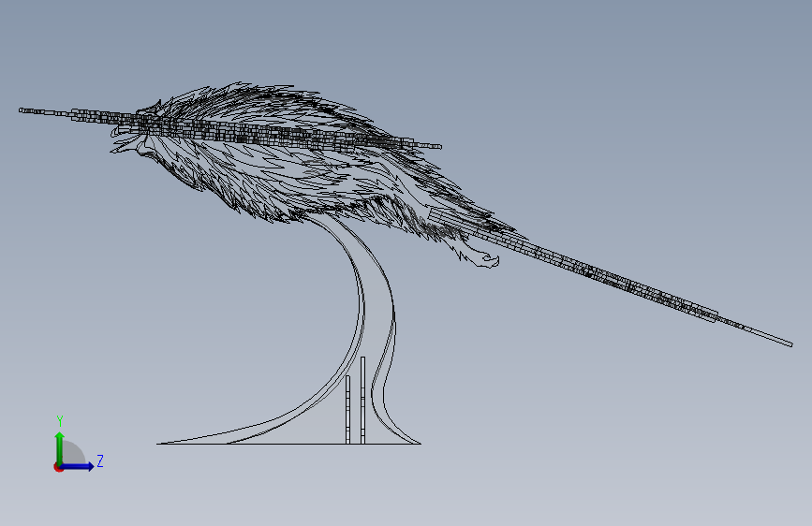Select the taller vertical support post in the stand

(x=362, y=401)
